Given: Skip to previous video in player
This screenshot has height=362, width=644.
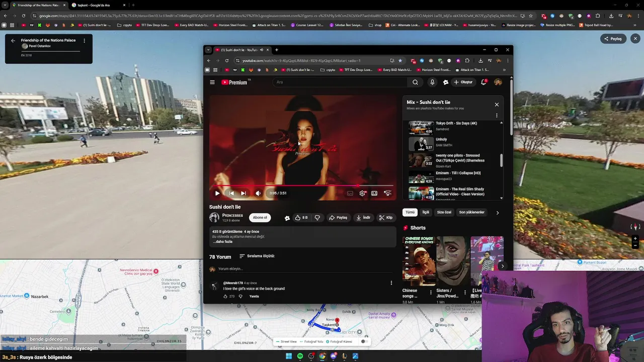Looking at the screenshot, I should pos(231,193).
